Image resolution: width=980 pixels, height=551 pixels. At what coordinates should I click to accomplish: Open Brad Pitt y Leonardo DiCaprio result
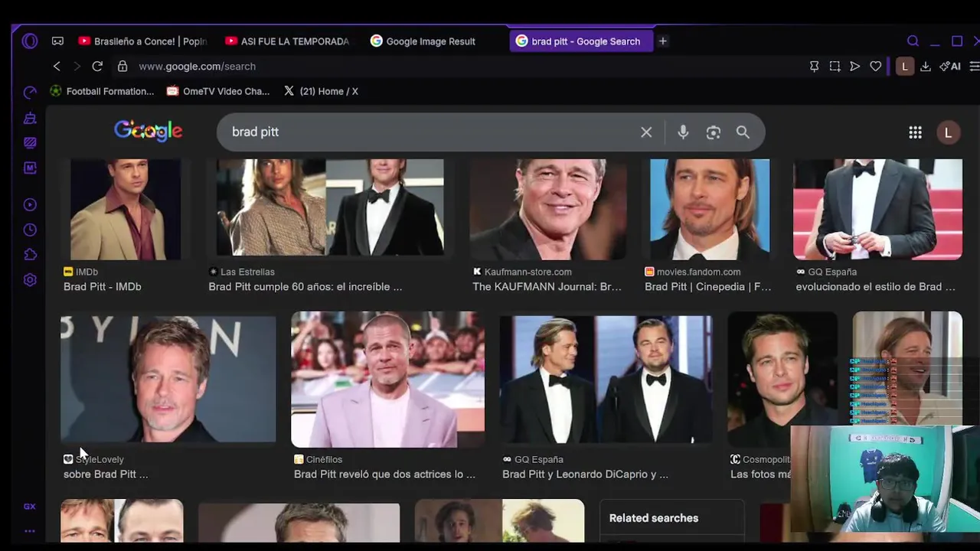(x=586, y=474)
